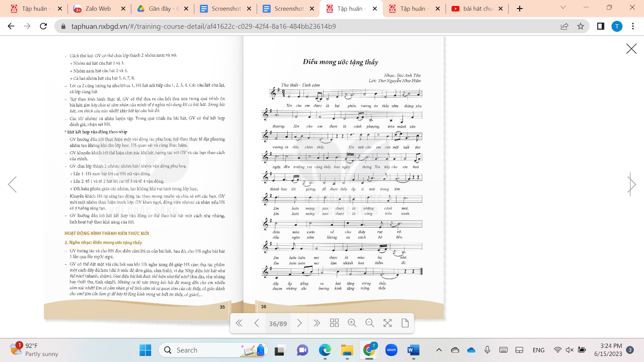This screenshot has height=362, width=644.
Task: Zoom in on the book pages
Action: [x=352, y=323]
